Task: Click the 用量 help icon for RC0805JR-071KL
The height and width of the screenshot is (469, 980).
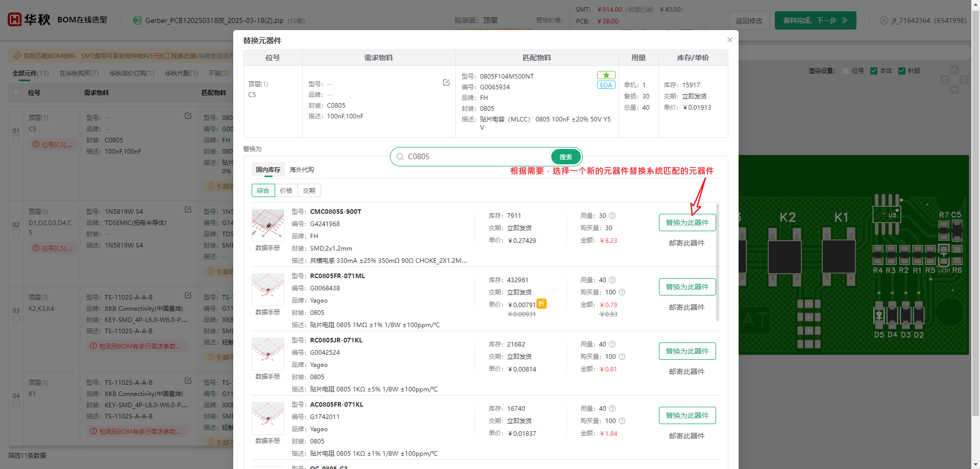Action: pos(612,344)
